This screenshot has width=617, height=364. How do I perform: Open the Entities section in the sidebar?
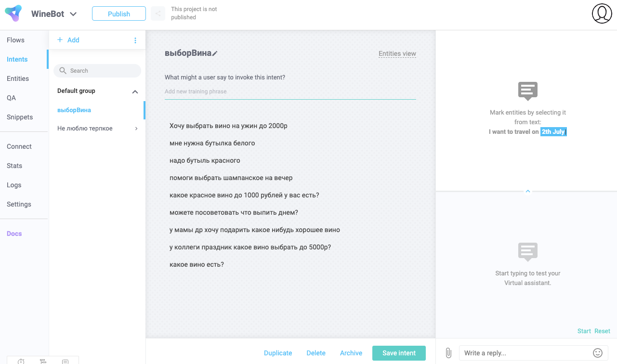18,78
